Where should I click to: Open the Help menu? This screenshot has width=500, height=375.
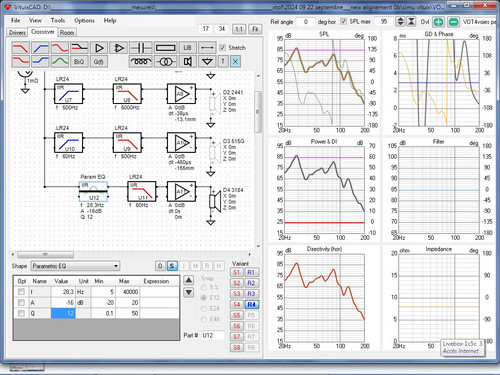coord(110,20)
